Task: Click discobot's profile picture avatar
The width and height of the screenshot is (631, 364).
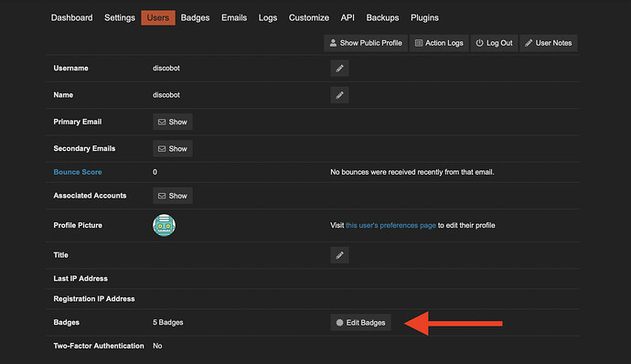Action: point(164,225)
